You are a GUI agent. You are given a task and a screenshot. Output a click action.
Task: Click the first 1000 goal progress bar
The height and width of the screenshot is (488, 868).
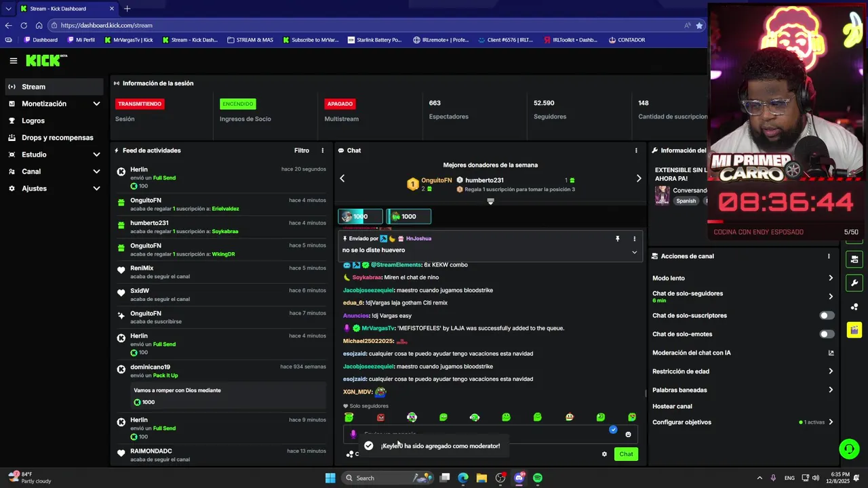[x=360, y=216]
